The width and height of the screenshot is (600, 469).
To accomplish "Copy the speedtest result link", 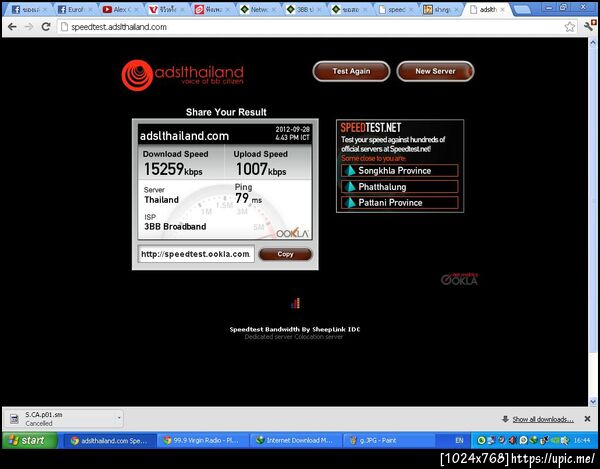I will [x=285, y=254].
